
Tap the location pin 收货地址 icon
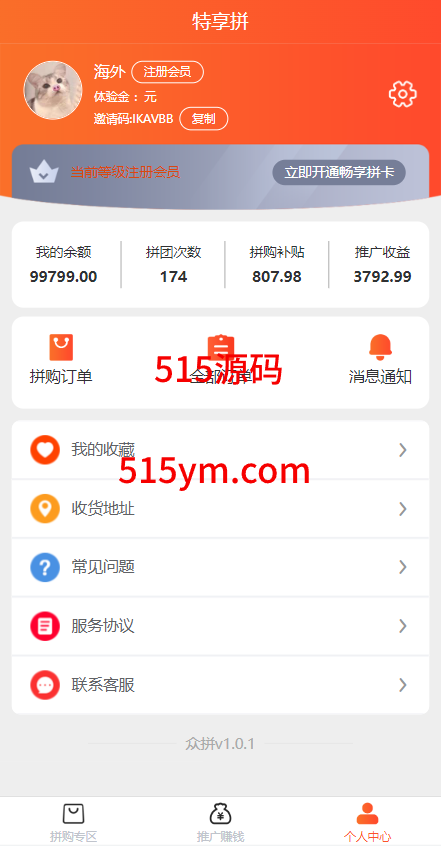45,509
